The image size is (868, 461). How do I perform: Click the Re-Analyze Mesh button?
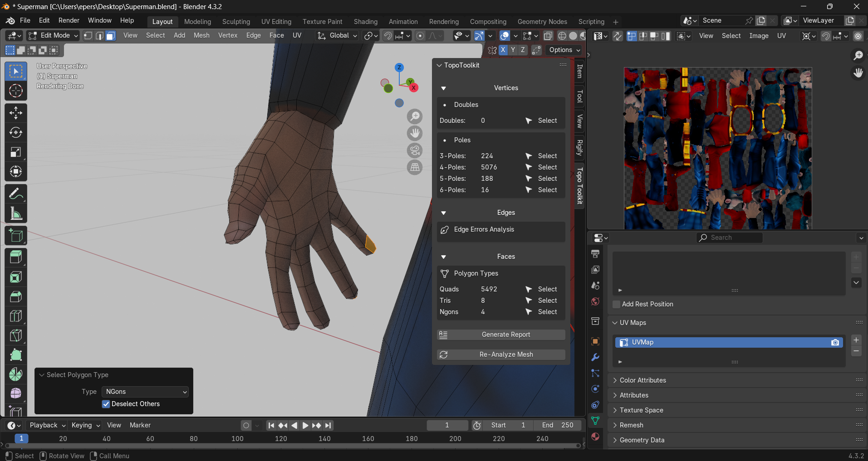[x=501, y=354]
